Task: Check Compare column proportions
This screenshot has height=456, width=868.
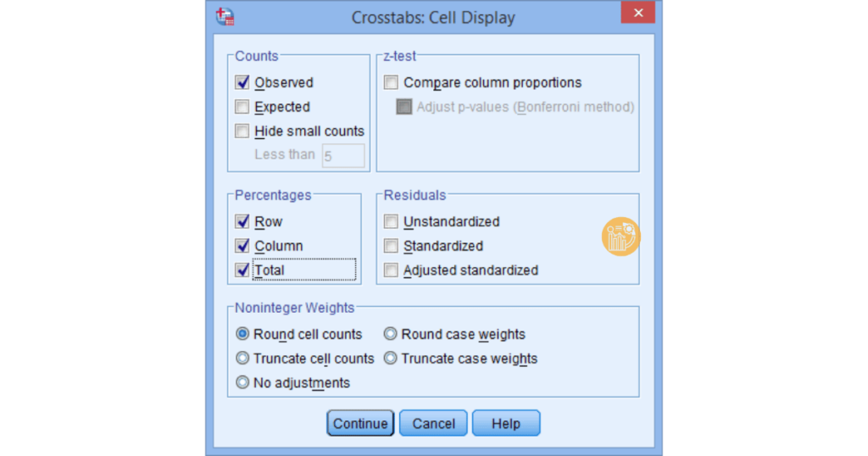Action: pyautogui.click(x=391, y=82)
